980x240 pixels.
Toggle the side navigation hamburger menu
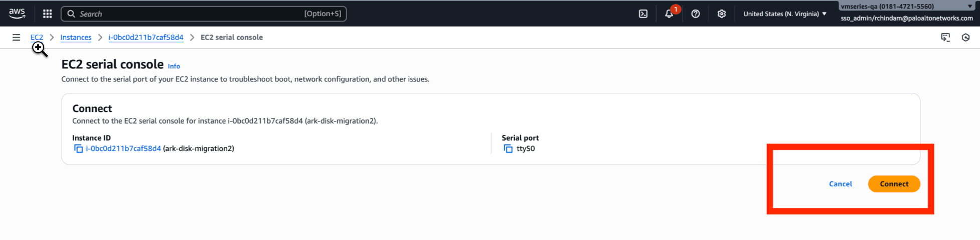(17, 37)
